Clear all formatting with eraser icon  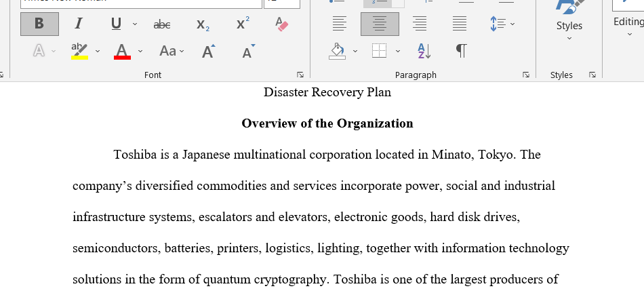tap(282, 24)
